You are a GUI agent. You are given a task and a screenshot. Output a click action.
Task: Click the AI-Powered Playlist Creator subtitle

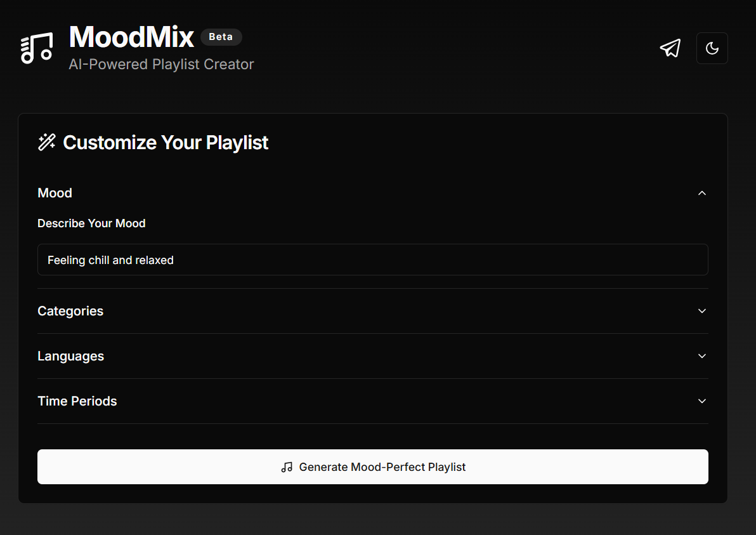point(161,64)
